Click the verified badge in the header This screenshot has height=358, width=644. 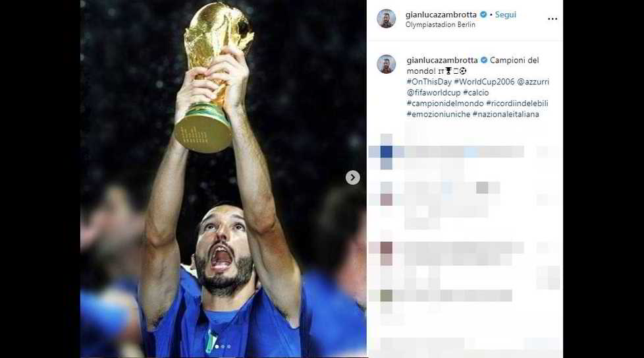click(x=483, y=15)
